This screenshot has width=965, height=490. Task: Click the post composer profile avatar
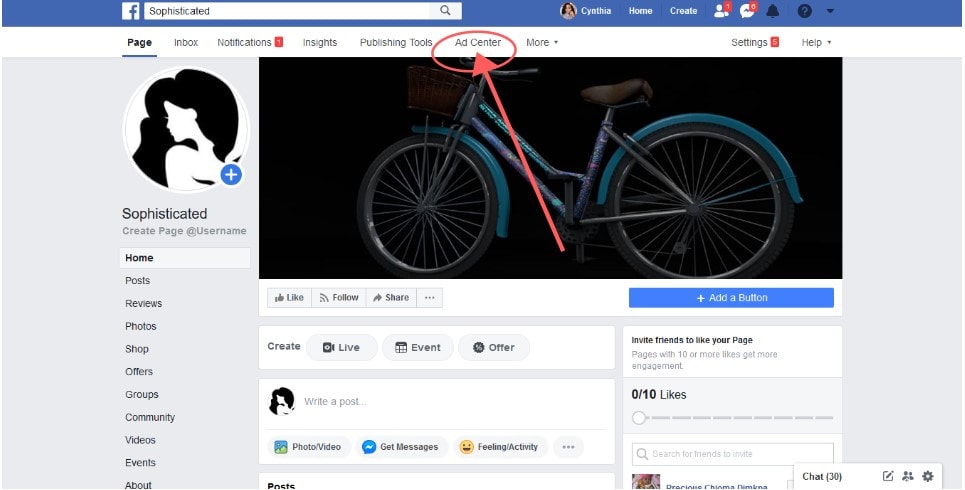(282, 401)
